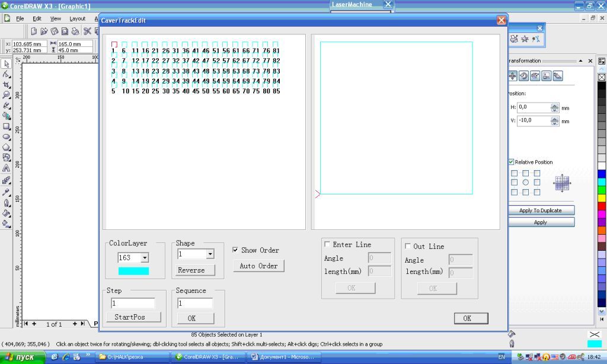Switch to Rotate transformation icon
This screenshot has height=364, width=607.
pos(523,76)
